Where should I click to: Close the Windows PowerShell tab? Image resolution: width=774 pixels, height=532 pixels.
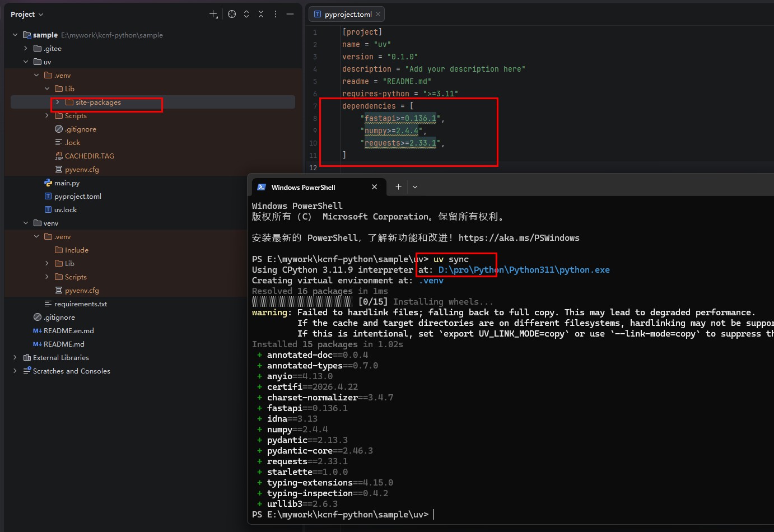375,187
